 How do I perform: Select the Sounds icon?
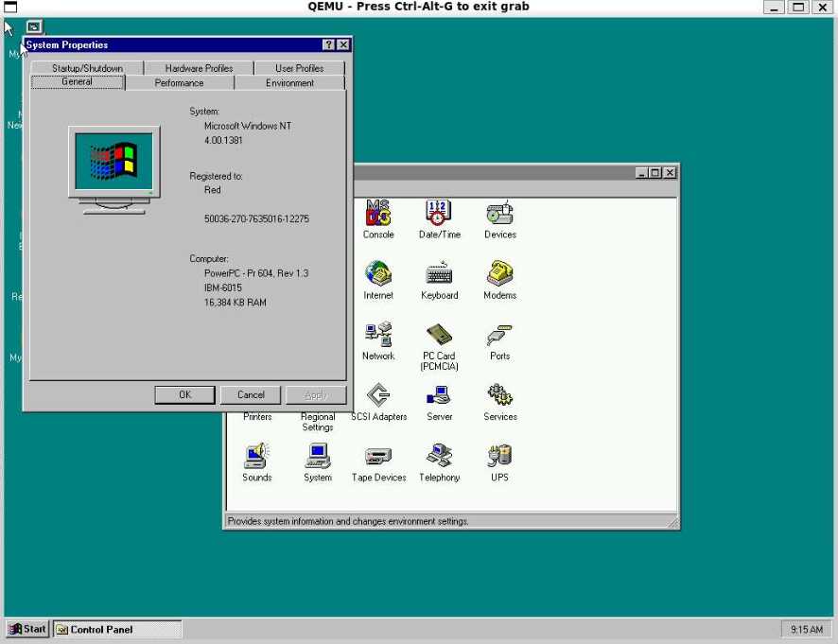pos(257,456)
